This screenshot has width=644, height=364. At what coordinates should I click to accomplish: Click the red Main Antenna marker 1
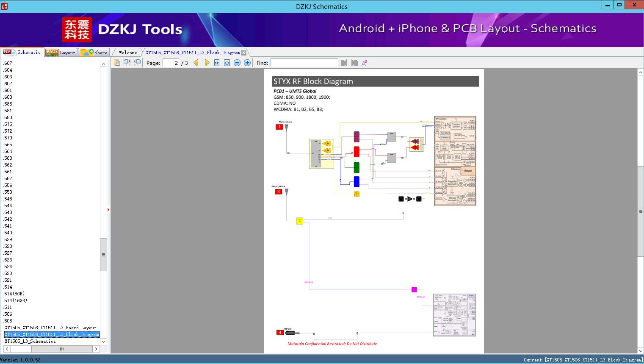279,127
